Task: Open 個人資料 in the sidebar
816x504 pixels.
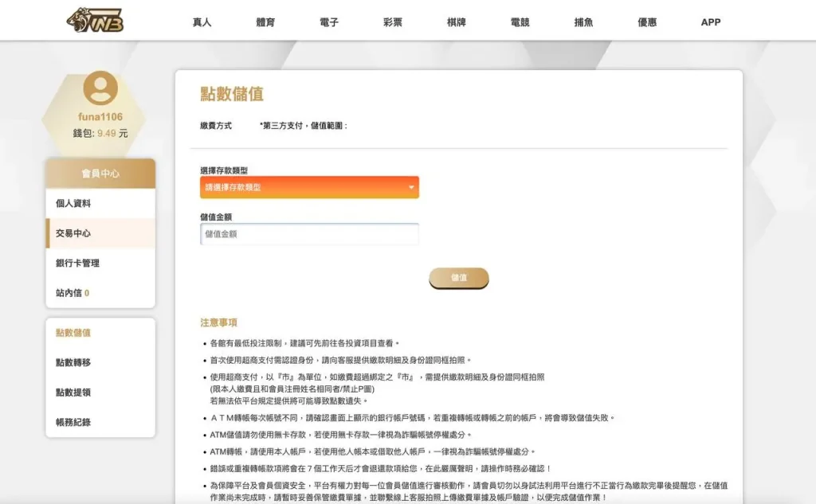Action: [73, 204]
